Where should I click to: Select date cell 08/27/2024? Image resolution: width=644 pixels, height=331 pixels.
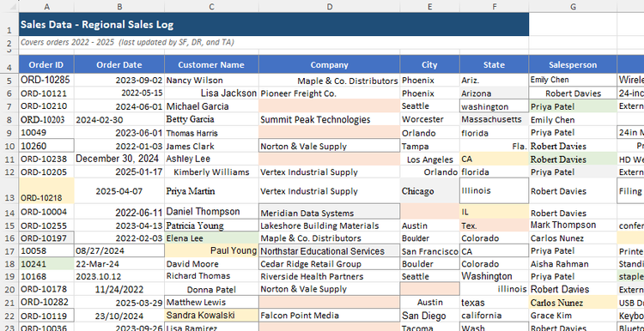[x=119, y=251]
